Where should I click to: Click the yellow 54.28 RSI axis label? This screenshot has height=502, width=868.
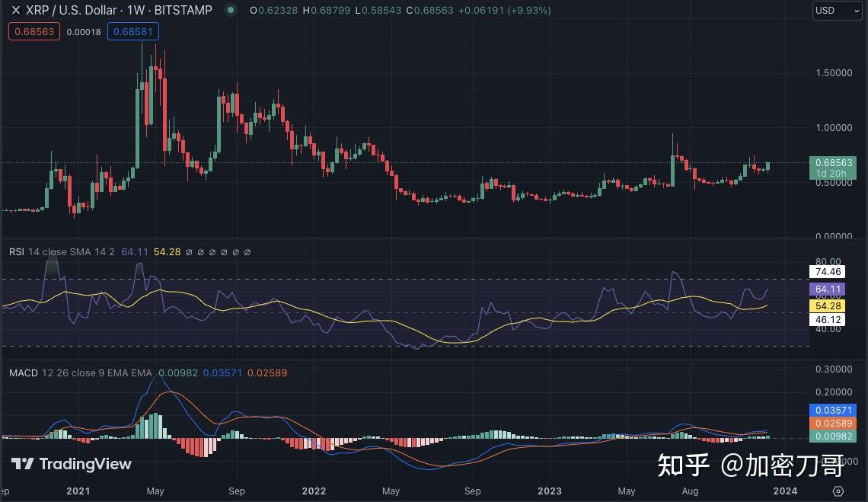click(x=828, y=305)
